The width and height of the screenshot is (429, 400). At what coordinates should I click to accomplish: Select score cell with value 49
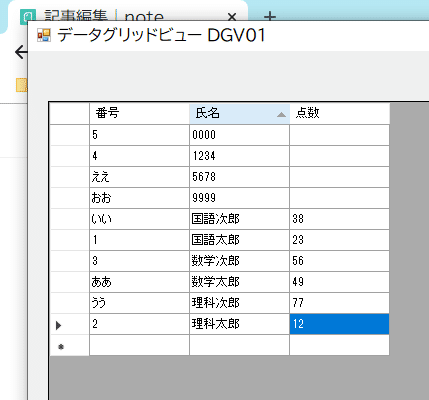339,282
